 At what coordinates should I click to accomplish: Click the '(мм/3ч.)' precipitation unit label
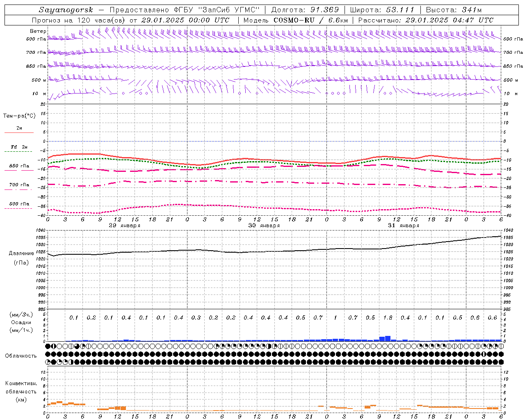click(21, 315)
